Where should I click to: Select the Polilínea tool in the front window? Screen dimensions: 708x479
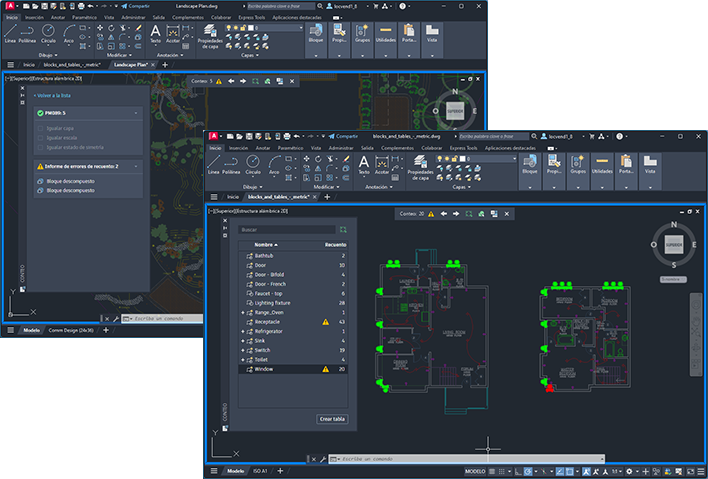coord(231,165)
